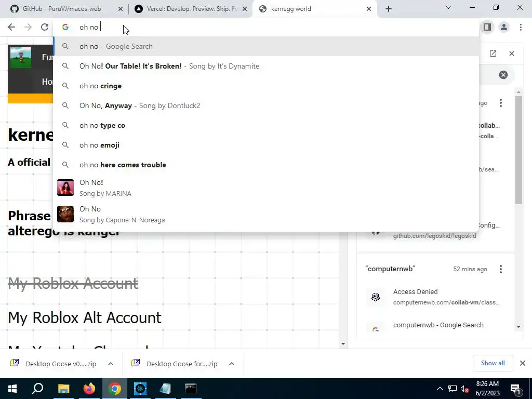
Task: Open the notification center icon
Action: [516, 389]
